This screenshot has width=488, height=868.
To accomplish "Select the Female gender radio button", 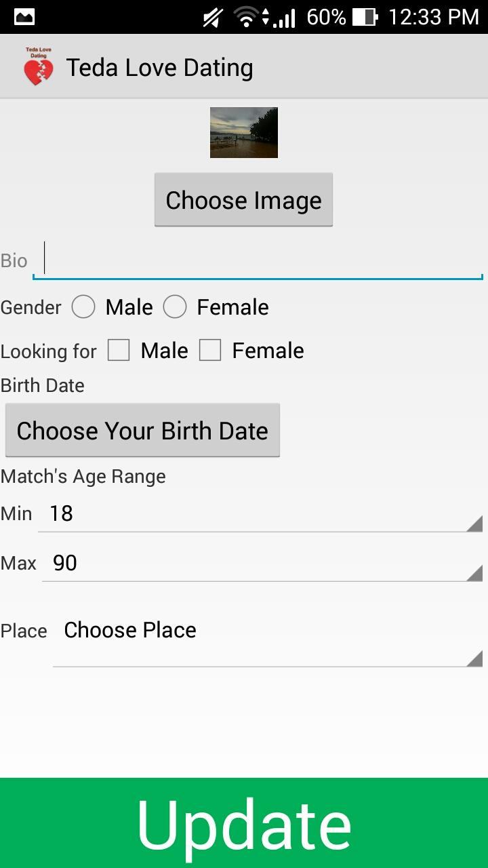I will (x=175, y=307).
